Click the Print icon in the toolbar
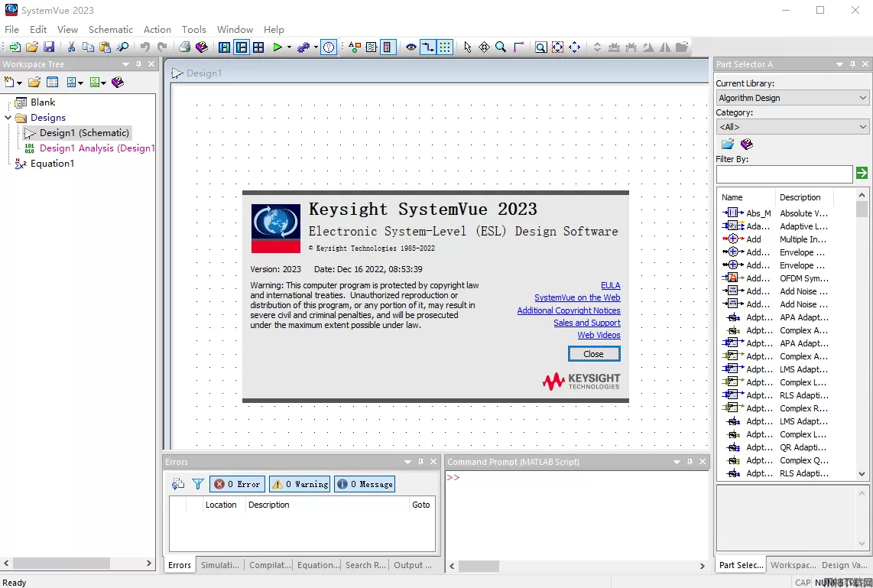Viewport: 873px width, 588px height. 184,47
